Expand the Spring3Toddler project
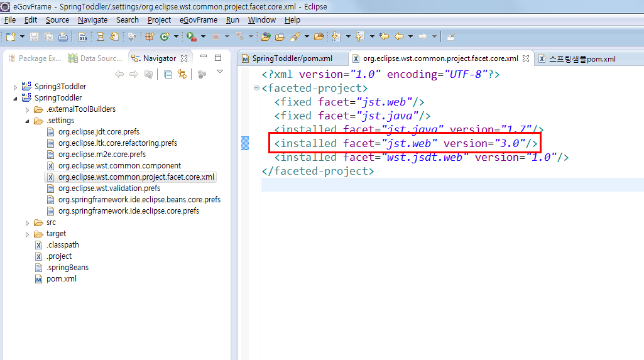 click(x=15, y=87)
